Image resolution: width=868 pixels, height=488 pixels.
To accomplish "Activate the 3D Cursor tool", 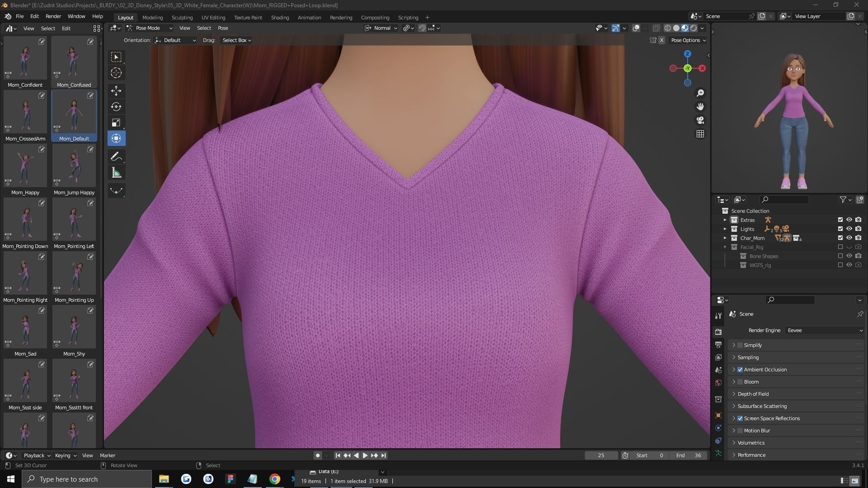I will [x=116, y=73].
